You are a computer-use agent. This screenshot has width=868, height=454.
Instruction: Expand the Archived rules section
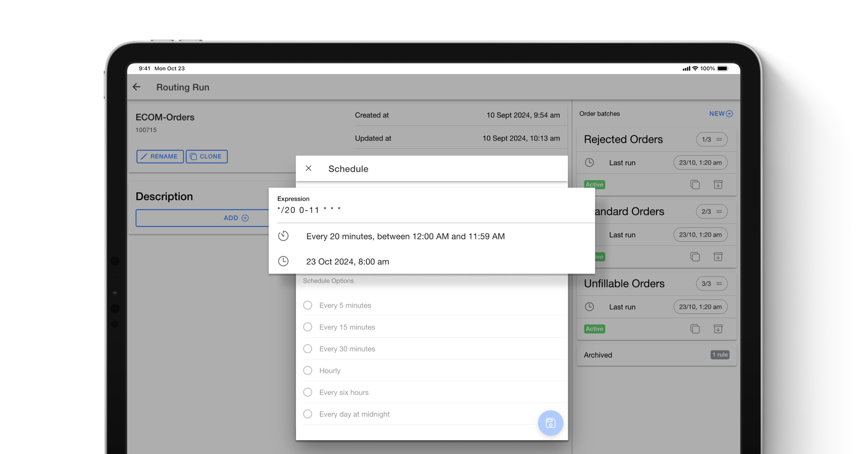pos(656,355)
